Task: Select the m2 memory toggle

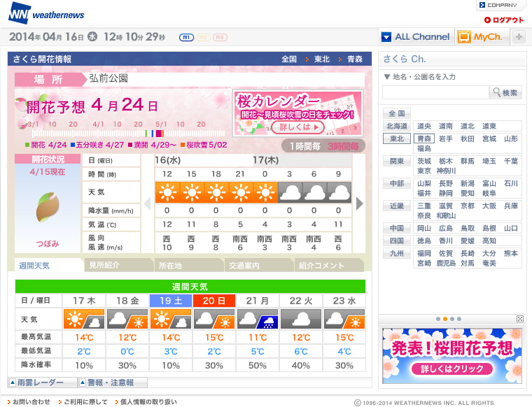Action: 203,37
